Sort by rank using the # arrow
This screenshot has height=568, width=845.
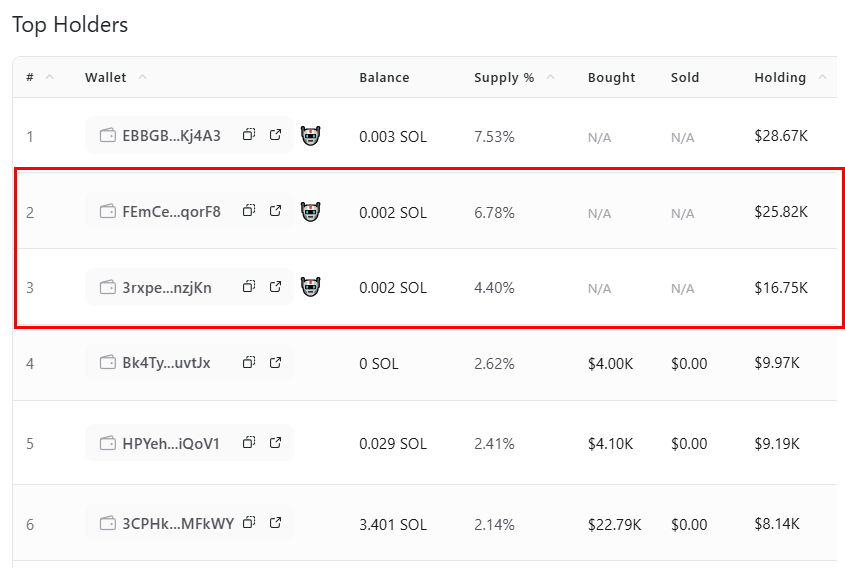pos(50,77)
